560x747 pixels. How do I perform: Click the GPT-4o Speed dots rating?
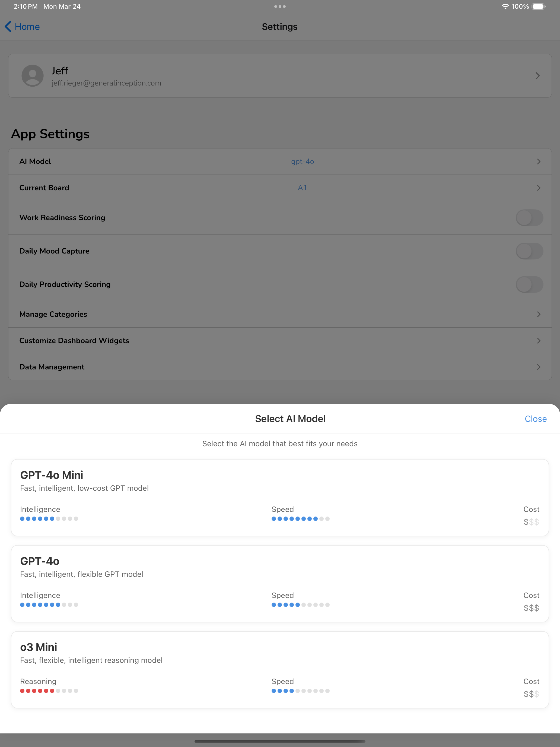pyautogui.click(x=300, y=605)
